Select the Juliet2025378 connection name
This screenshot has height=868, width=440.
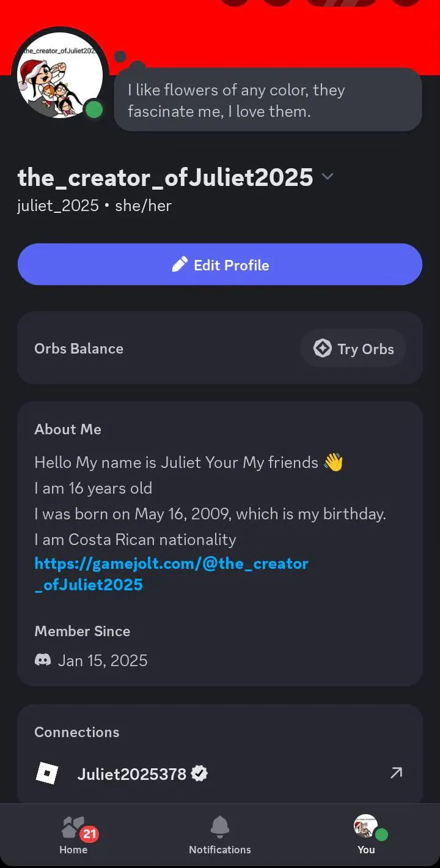(131, 774)
